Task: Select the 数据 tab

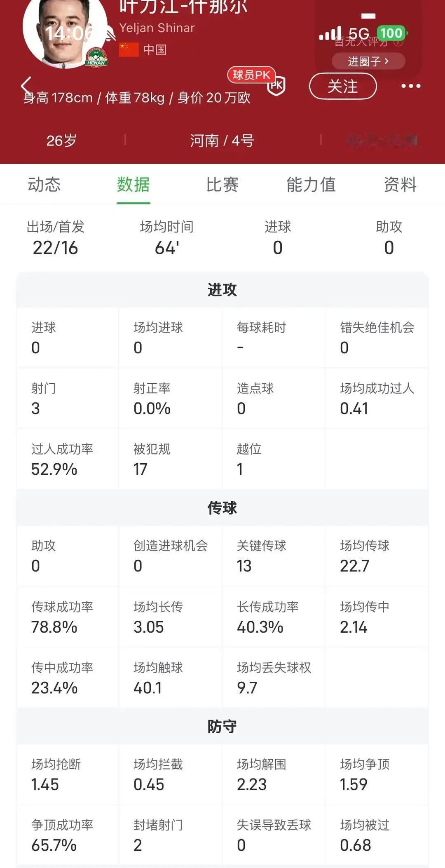Action: 133,184
